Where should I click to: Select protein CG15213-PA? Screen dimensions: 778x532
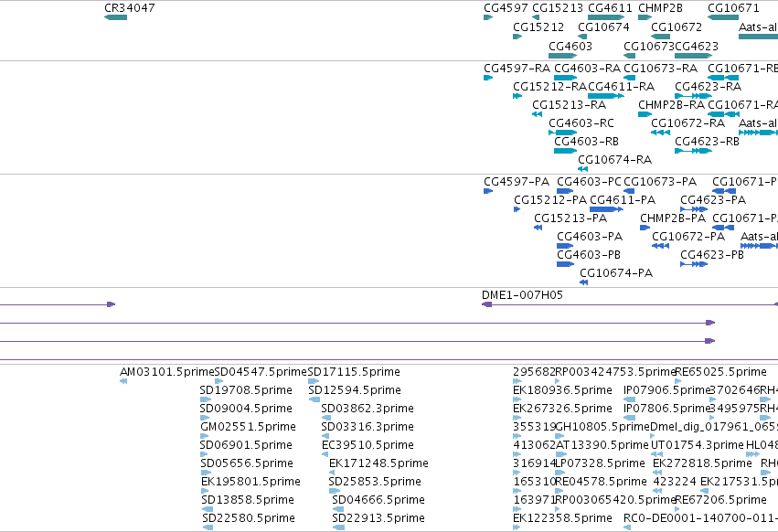[x=570, y=218]
